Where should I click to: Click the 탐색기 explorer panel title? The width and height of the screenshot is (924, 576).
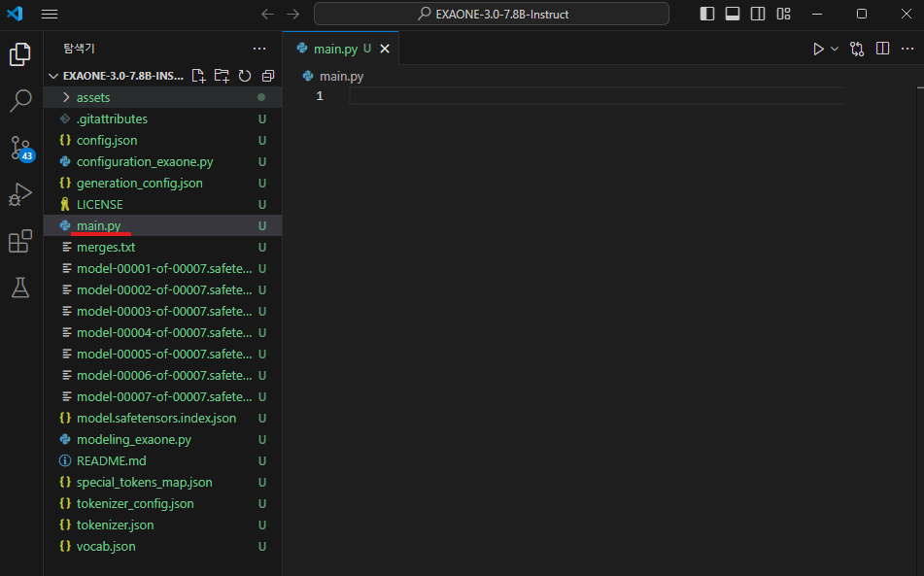(x=79, y=49)
